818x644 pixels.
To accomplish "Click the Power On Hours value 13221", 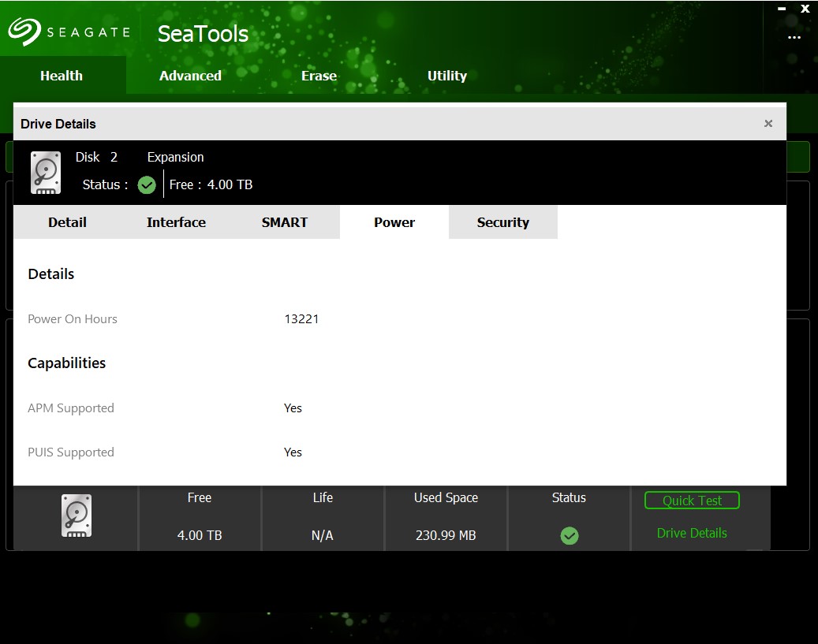I will 301,319.
